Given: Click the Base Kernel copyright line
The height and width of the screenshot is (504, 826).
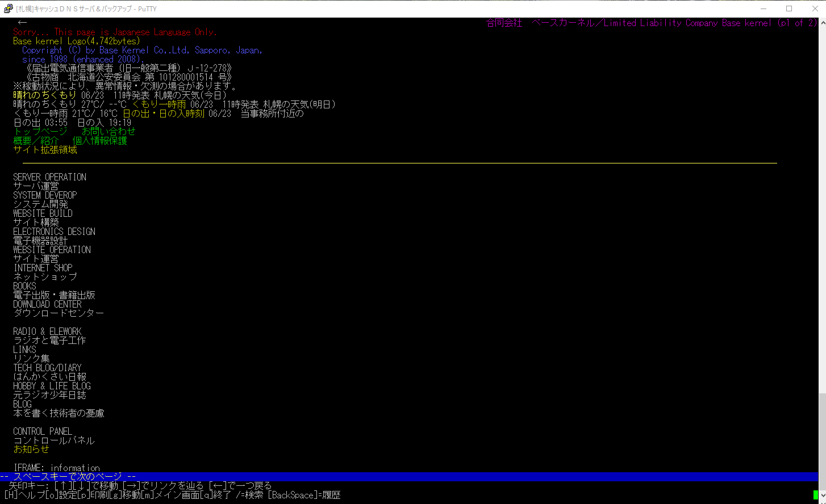Looking at the screenshot, I should tap(142, 50).
